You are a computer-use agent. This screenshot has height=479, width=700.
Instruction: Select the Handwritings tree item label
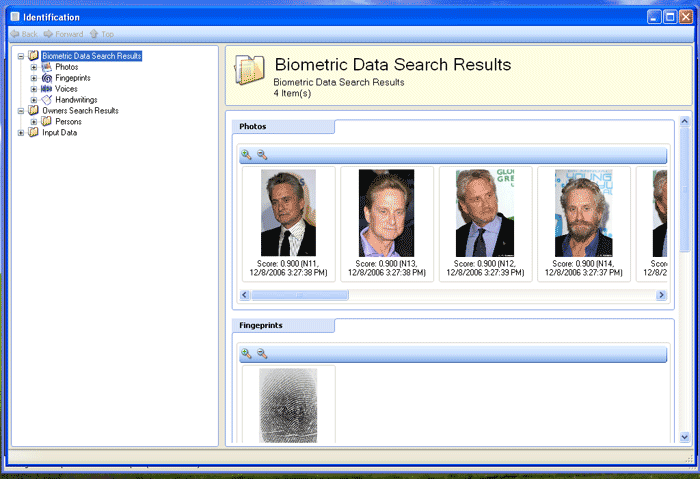pos(76,100)
